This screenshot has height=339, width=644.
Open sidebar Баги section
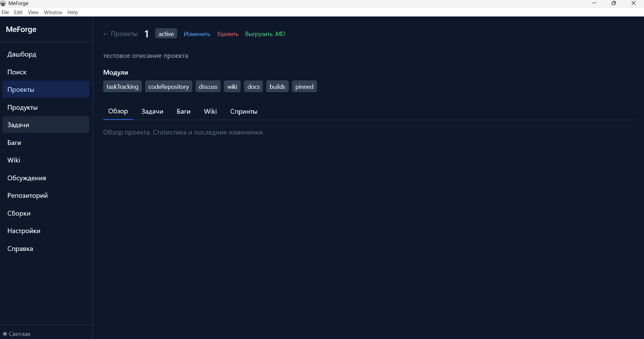[46, 143]
